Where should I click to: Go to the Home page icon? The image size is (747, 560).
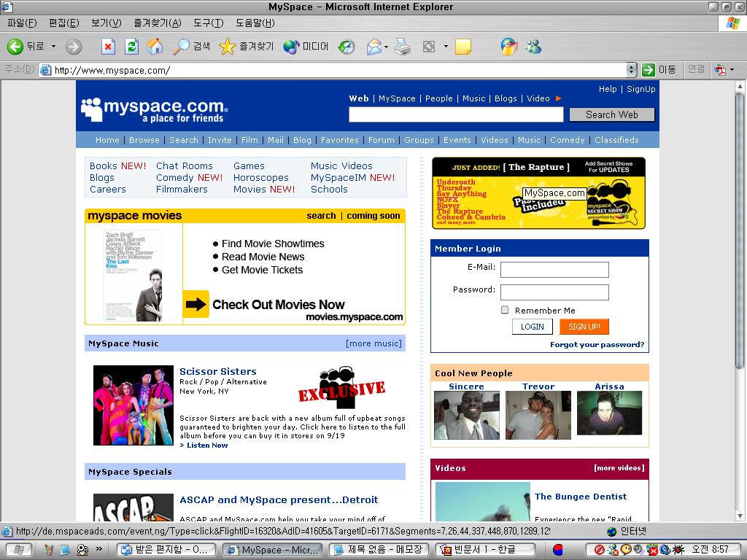click(x=155, y=46)
